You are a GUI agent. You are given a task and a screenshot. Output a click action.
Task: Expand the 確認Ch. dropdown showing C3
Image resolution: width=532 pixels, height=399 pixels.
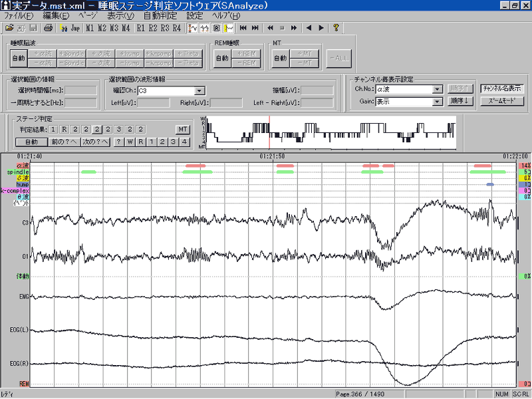click(199, 91)
